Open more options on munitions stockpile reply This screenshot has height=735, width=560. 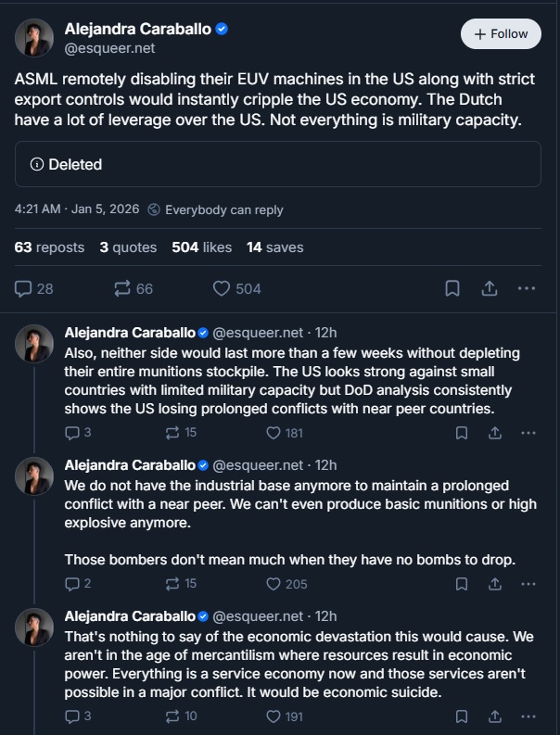pyautogui.click(x=528, y=433)
